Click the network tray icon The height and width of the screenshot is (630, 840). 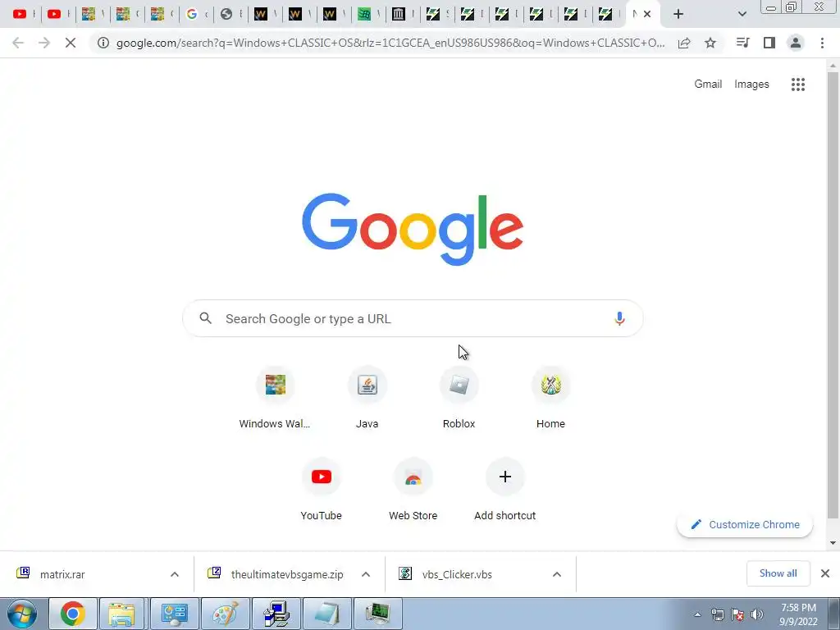717,614
